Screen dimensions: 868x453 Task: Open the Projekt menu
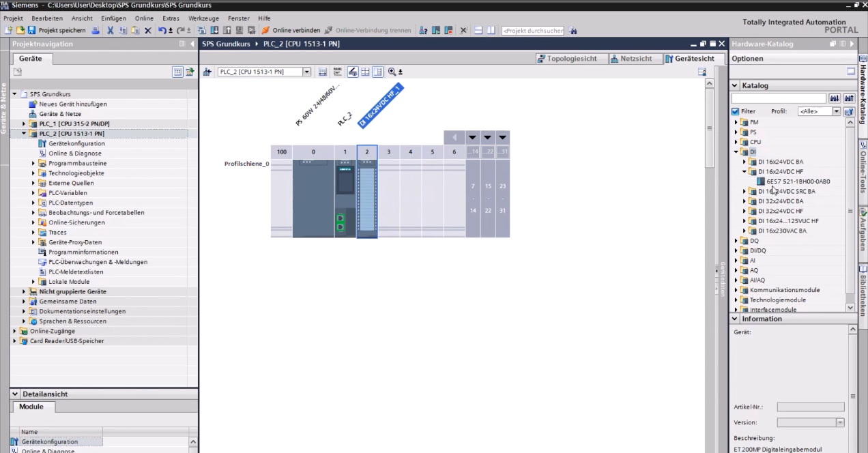tap(13, 18)
